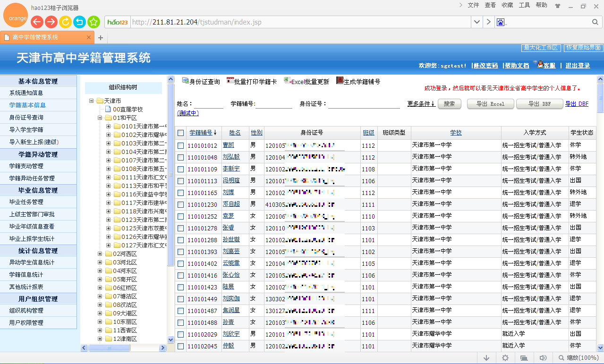Click the browser back arrow button
Viewport: 604px width, 364px height.
click(x=37, y=22)
